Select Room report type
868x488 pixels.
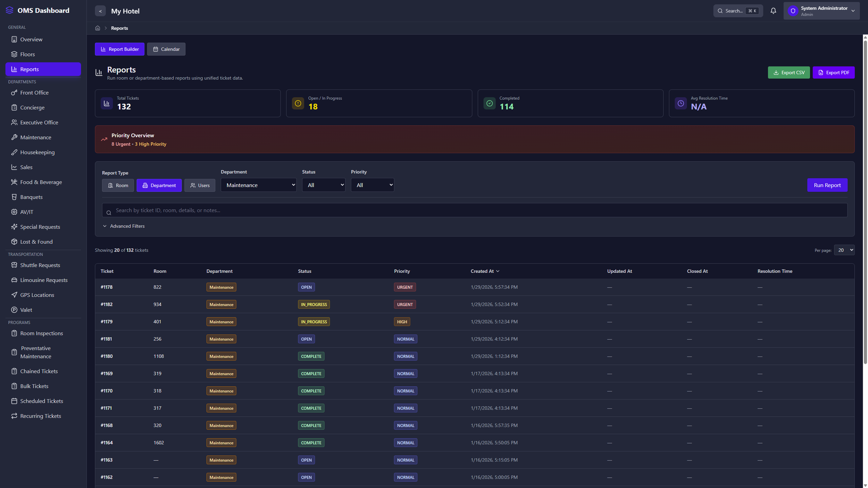[x=118, y=185]
